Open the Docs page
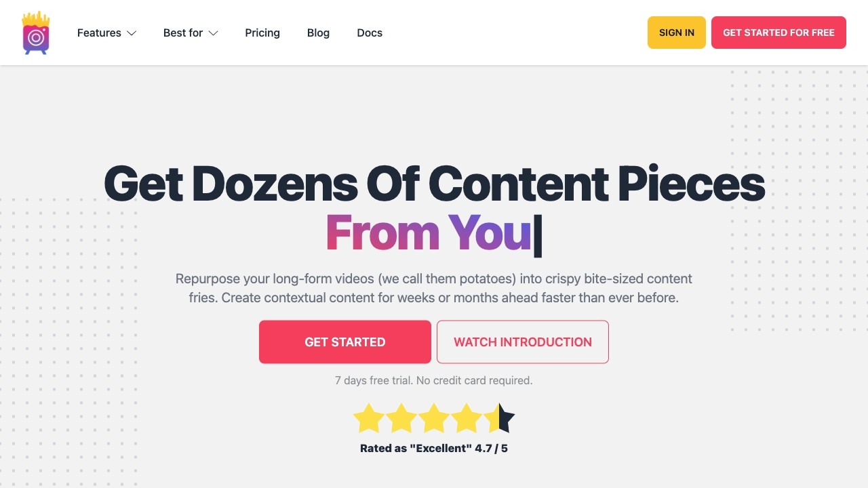This screenshot has height=488, width=868. pyautogui.click(x=370, y=33)
